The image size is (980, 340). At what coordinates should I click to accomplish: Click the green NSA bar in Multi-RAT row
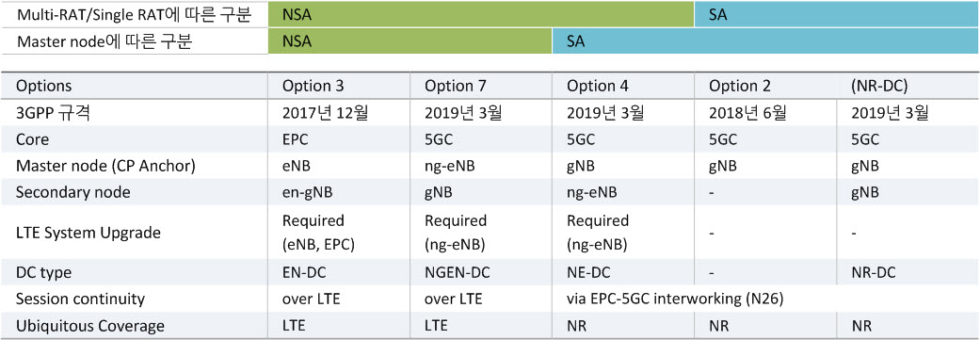coord(481,14)
